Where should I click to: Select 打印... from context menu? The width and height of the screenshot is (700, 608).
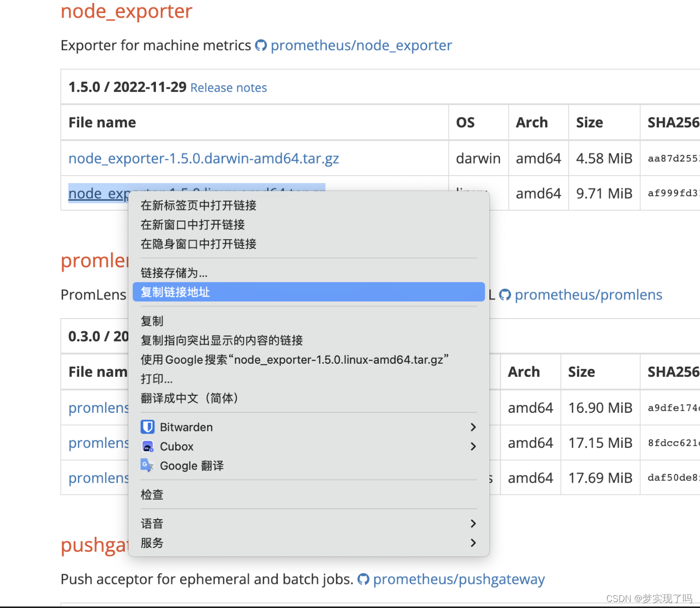[308, 379]
